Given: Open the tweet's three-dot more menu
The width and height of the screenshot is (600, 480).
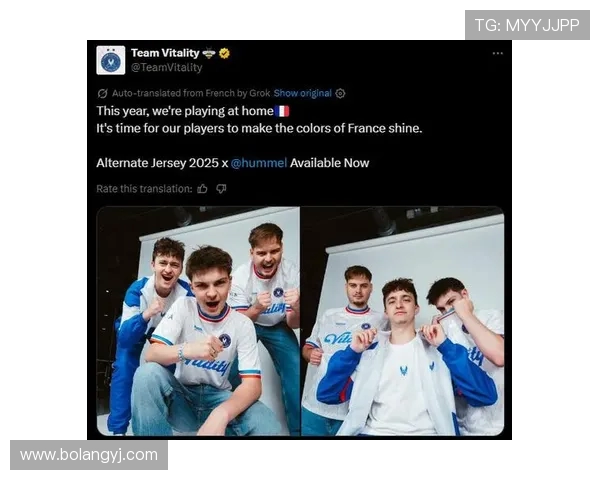Looking at the screenshot, I should click(x=497, y=54).
